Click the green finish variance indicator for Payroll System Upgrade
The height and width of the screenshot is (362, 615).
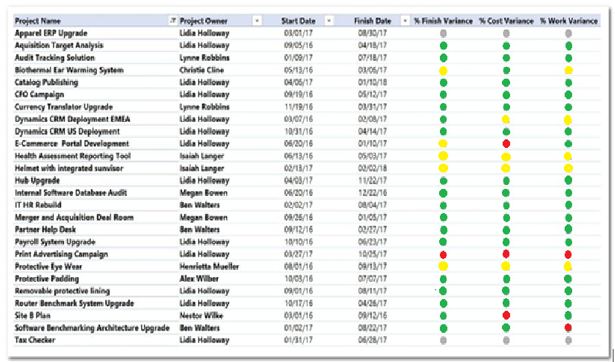[443, 242]
